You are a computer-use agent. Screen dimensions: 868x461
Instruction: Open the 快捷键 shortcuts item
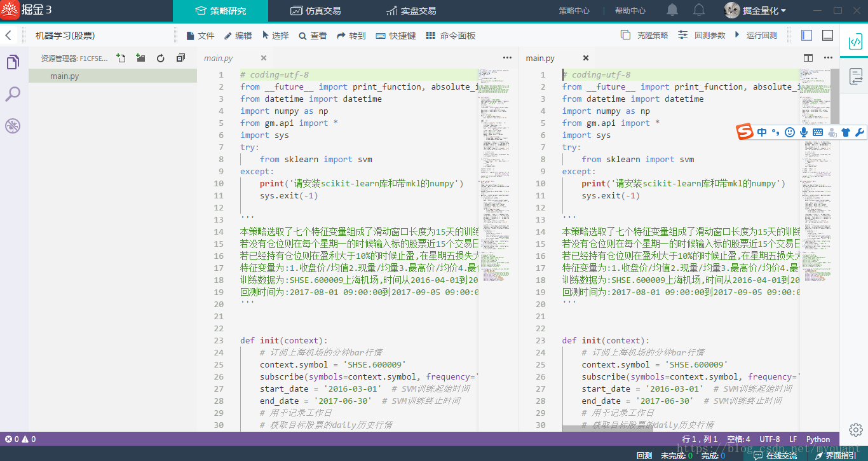[396, 36]
